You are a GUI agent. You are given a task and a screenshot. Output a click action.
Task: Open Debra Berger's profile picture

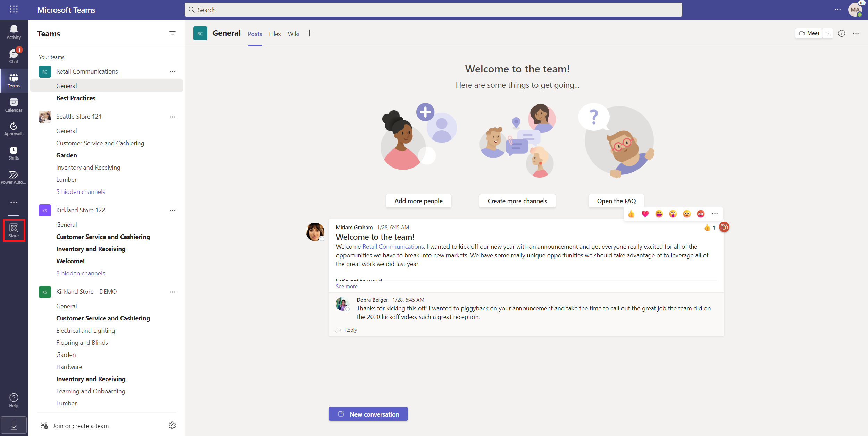(342, 304)
